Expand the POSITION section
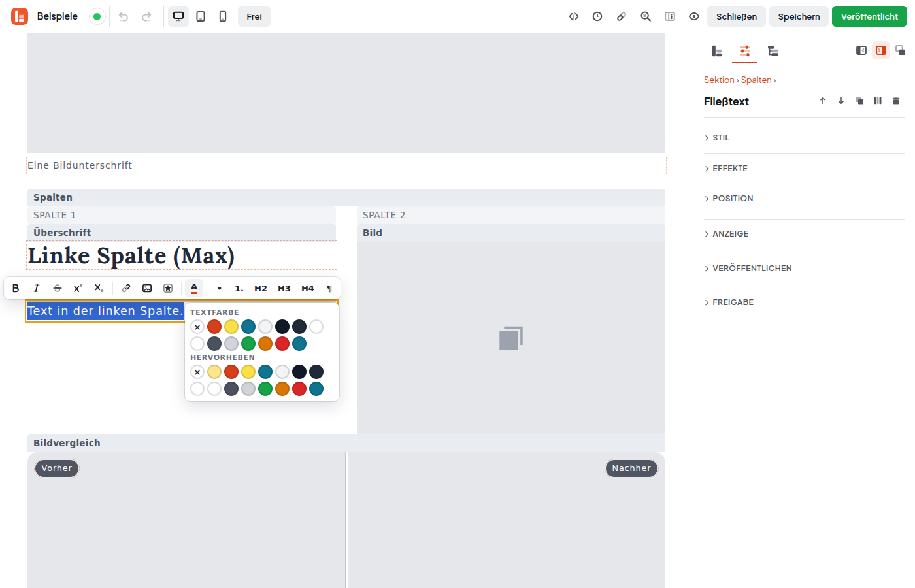This screenshot has height=588, width=915. click(804, 199)
